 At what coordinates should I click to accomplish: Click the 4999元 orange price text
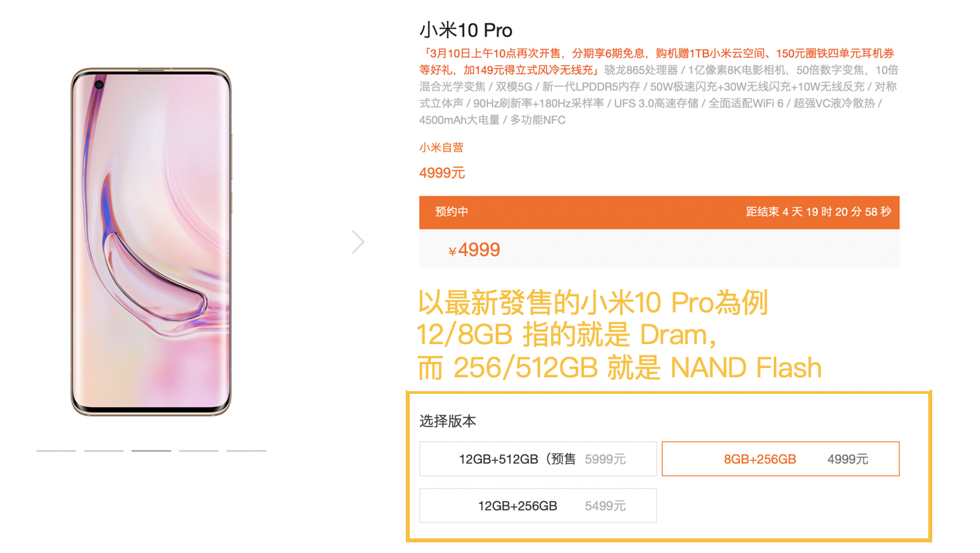pyautogui.click(x=442, y=173)
